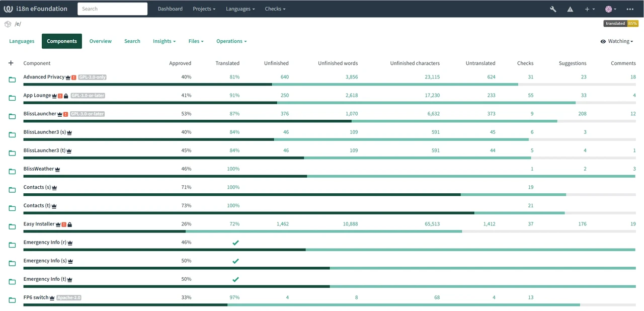Viewport: 644px width, 311px height.
Task: Expand the Checks menu
Action: tap(275, 9)
